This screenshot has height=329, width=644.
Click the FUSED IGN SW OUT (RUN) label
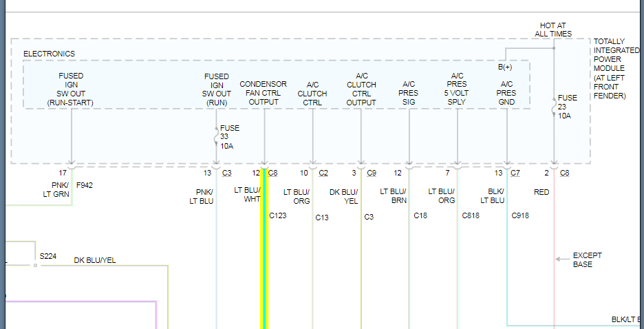tap(217, 89)
